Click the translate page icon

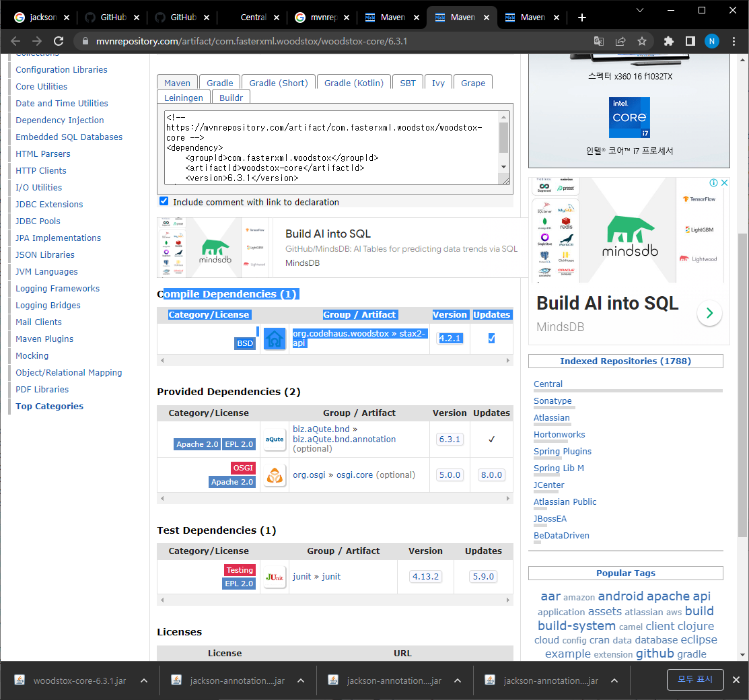598,41
